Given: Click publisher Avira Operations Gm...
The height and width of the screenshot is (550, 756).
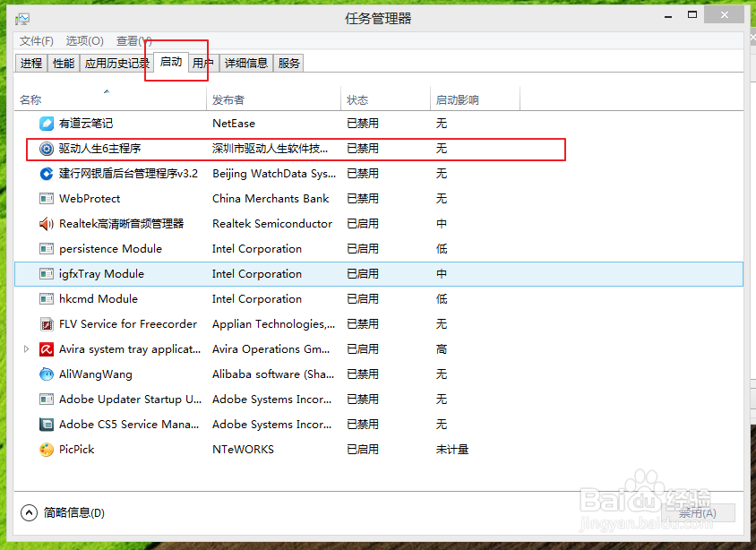Looking at the screenshot, I should click(271, 349).
